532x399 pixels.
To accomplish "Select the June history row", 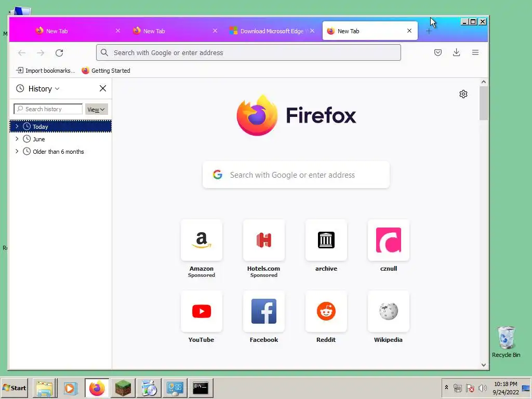I will (60, 139).
